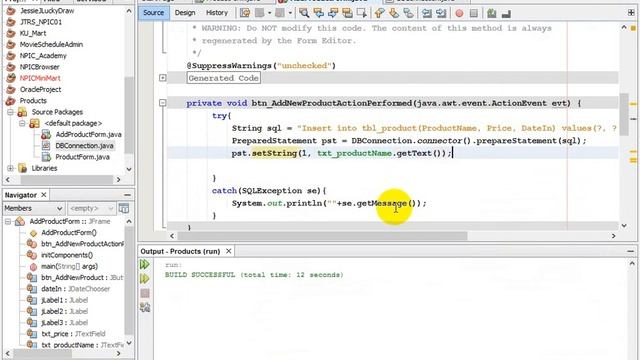The width and height of the screenshot is (640, 360).
Task: Select dateIn : JDateChooser member
Action: point(75,289)
